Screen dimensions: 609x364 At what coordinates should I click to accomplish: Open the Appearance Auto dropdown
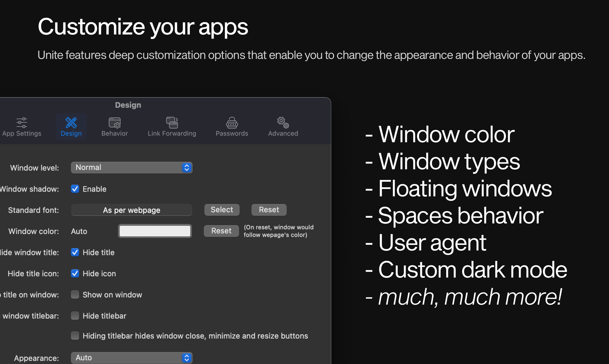pos(131,358)
